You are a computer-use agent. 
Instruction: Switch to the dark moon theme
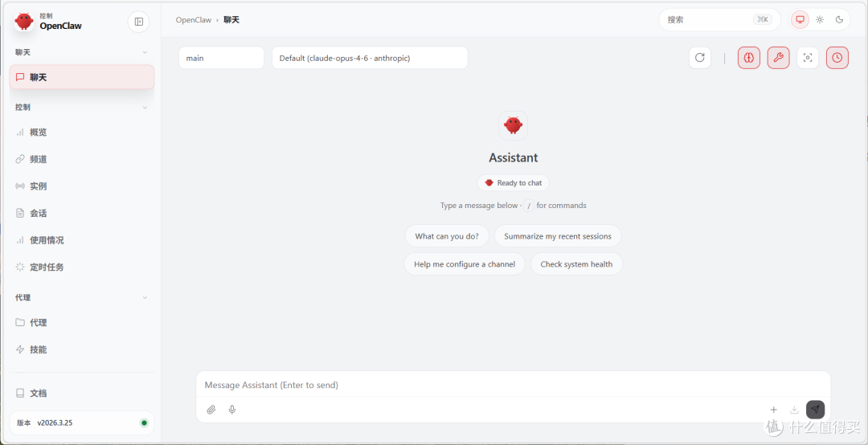tap(839, 19)
